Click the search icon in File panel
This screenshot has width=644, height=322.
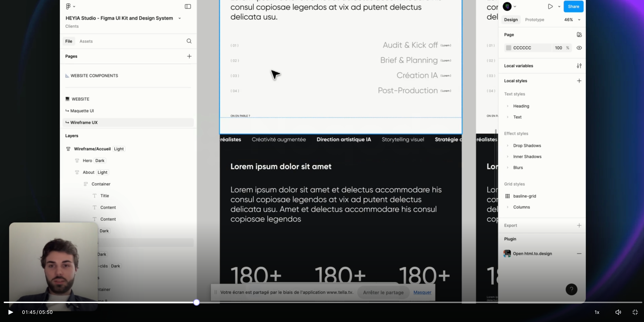pyautogui.click(x=189, y=41)
